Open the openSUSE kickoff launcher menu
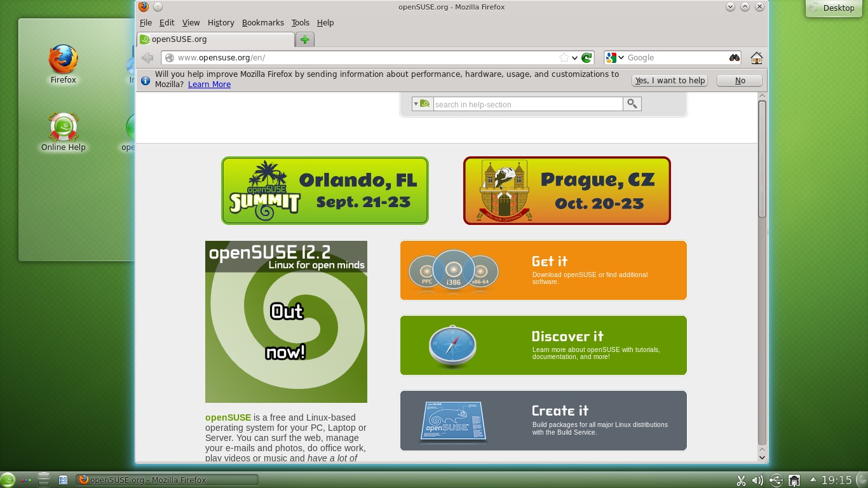Screen dimensions: 868x488 (x=8, y=480)
